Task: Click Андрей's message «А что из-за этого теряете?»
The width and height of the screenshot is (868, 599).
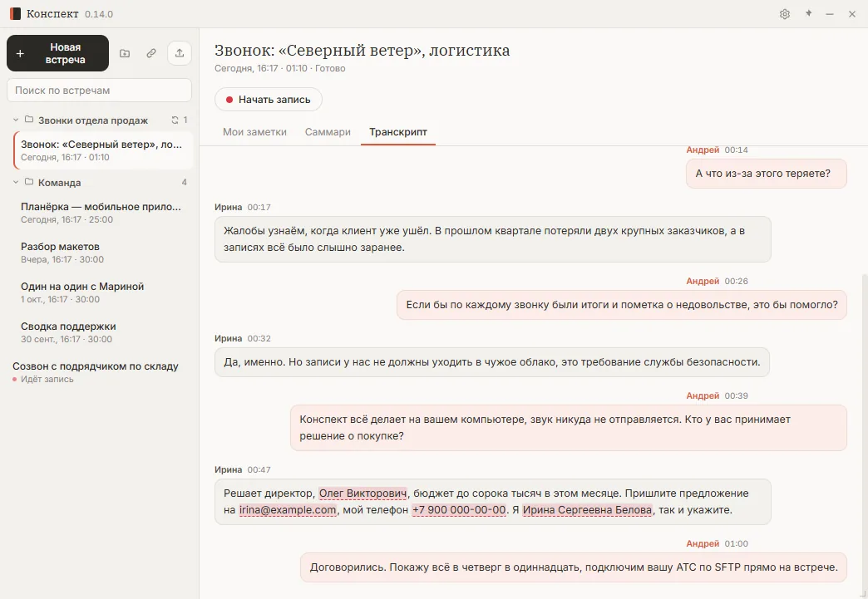Action: pyautogui.click(x=766, y=174)
